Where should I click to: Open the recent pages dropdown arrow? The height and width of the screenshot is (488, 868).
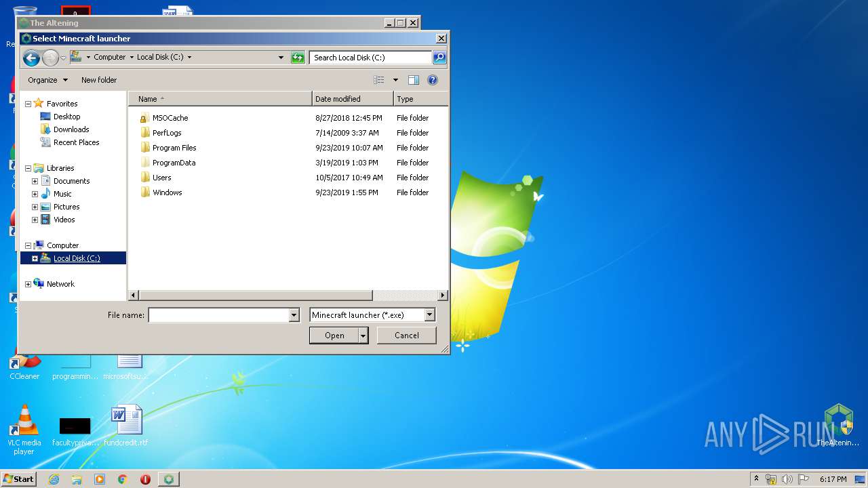(63, 58)
